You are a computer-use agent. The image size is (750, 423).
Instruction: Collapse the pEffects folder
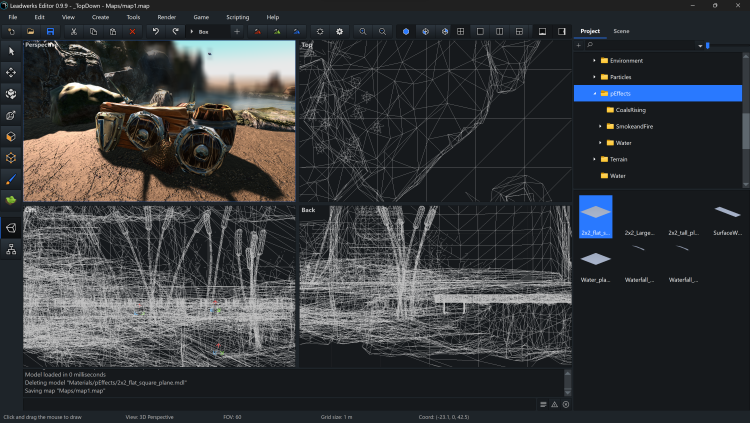pyautogui.click(x=594, y=93)
